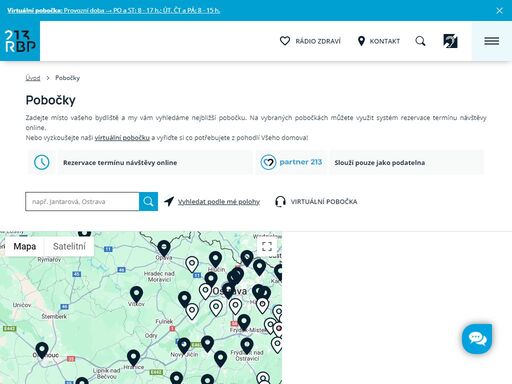512x384 pixels.
Task: Open Rádio Zdraví link
Action: [310, 41]
